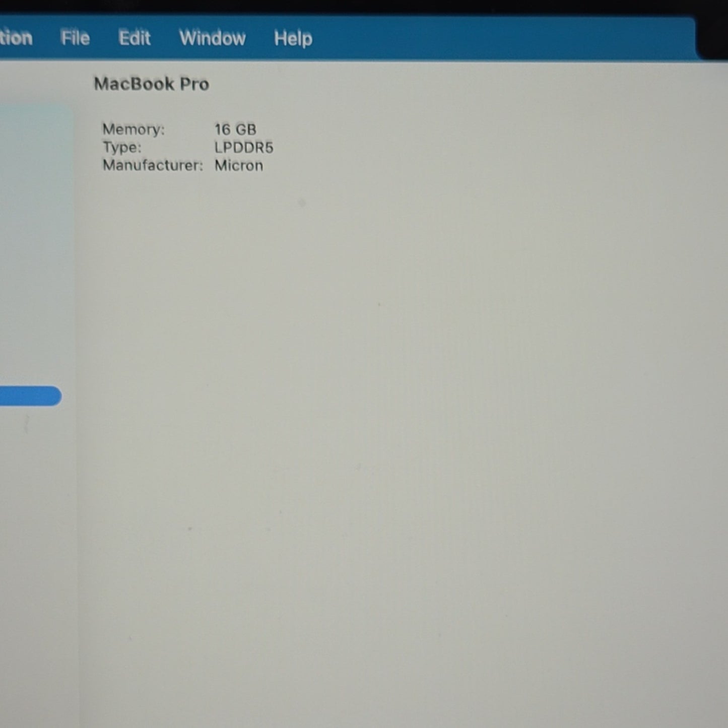Select the Memory: label
This screenshot has height=728, width=728.
click(134, 129)
